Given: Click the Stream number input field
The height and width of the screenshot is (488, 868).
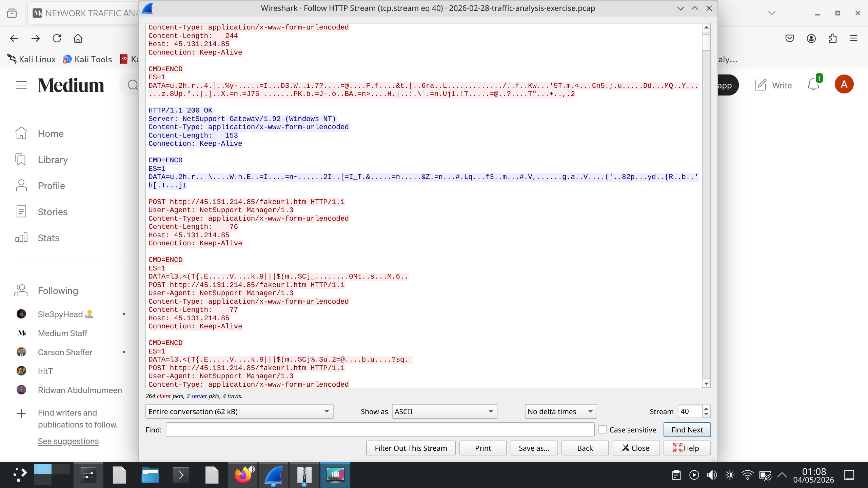Looking at the screenshot, I should coord(690,411).
